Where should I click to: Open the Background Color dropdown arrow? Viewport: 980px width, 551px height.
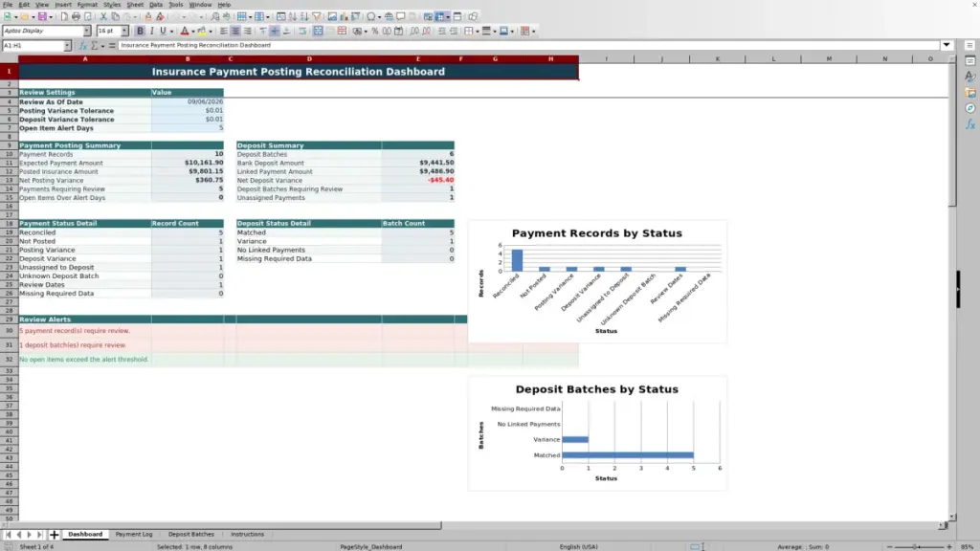(x=210, y=32)
